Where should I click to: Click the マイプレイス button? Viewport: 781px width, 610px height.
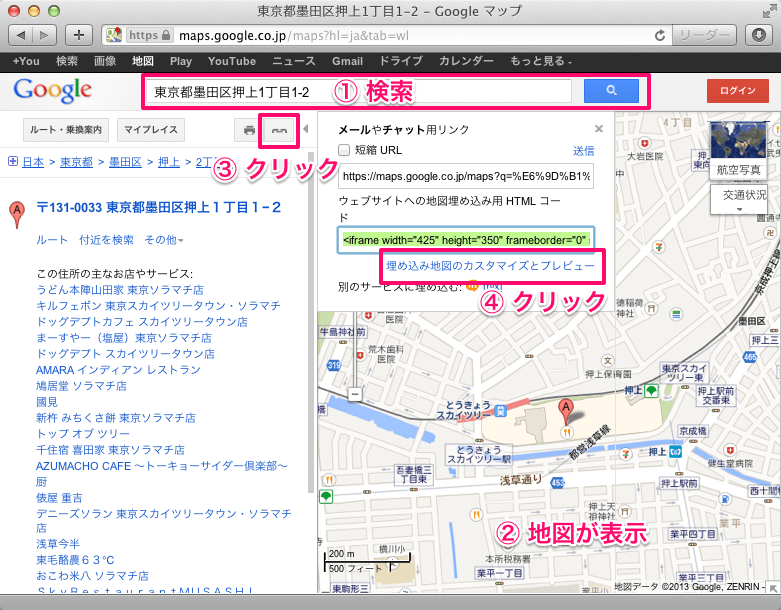[x=151, y=130]
